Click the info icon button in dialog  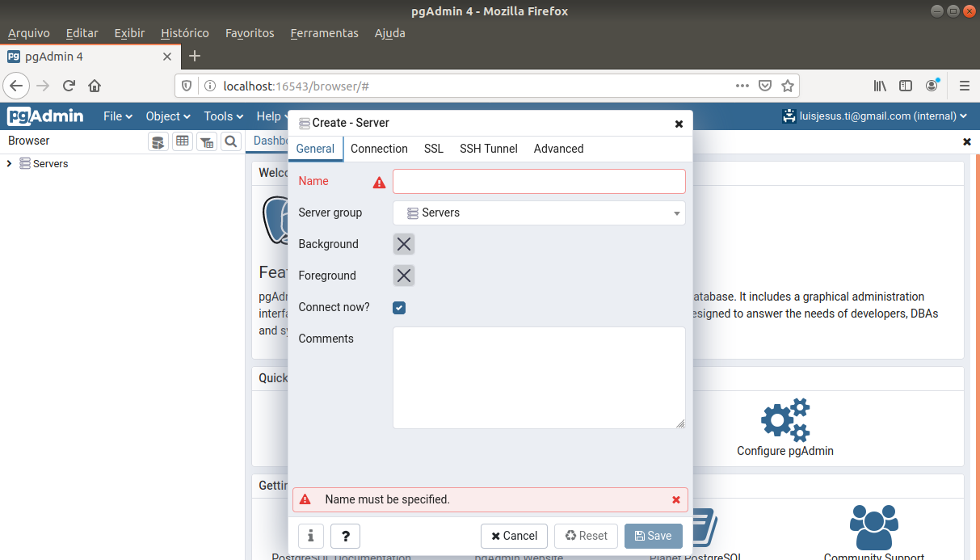(311, 536)
